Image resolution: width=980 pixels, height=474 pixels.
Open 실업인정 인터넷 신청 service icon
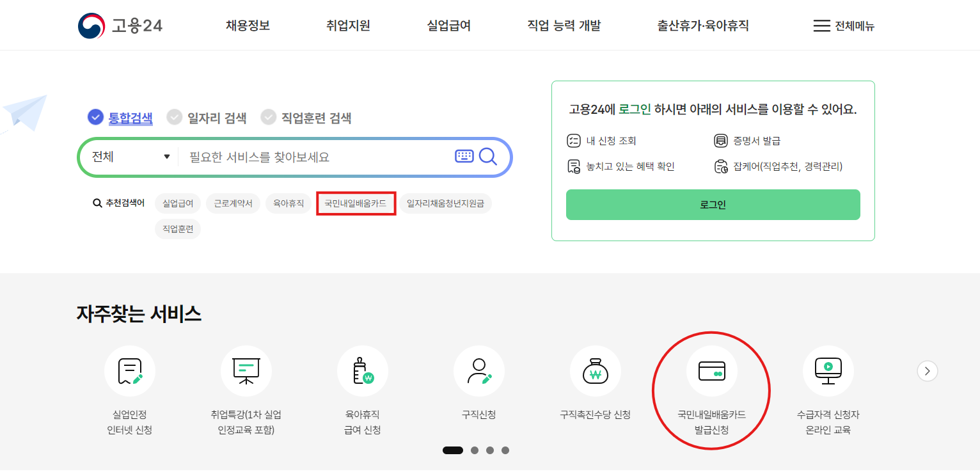pos(130,370)
